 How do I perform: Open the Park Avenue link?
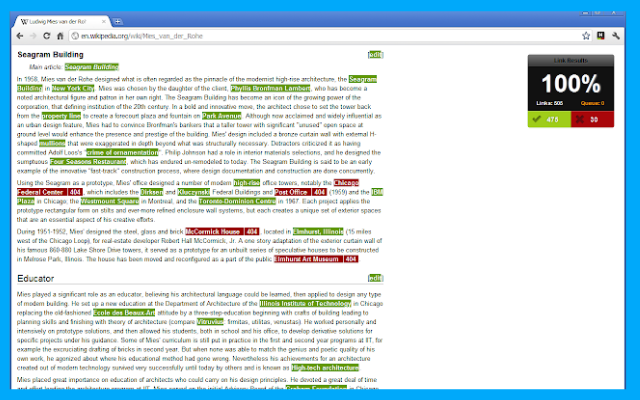click(x=222, y=116)
